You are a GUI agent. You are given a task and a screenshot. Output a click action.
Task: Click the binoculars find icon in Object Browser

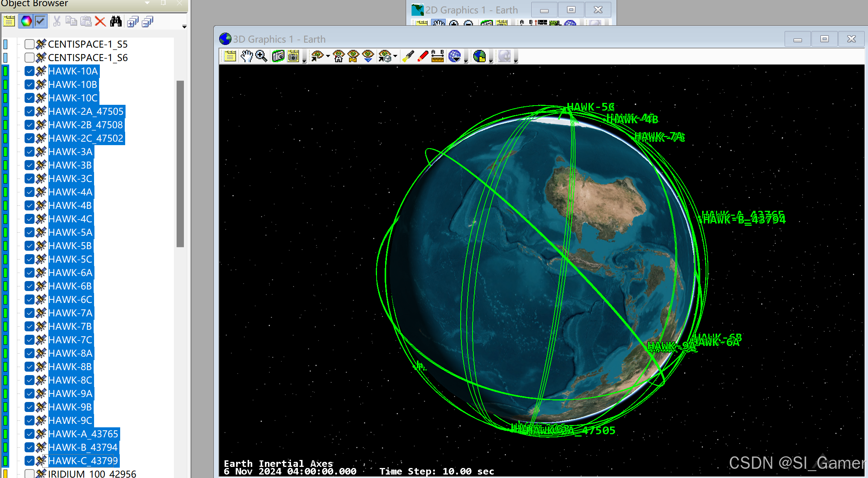coord(116,22)
